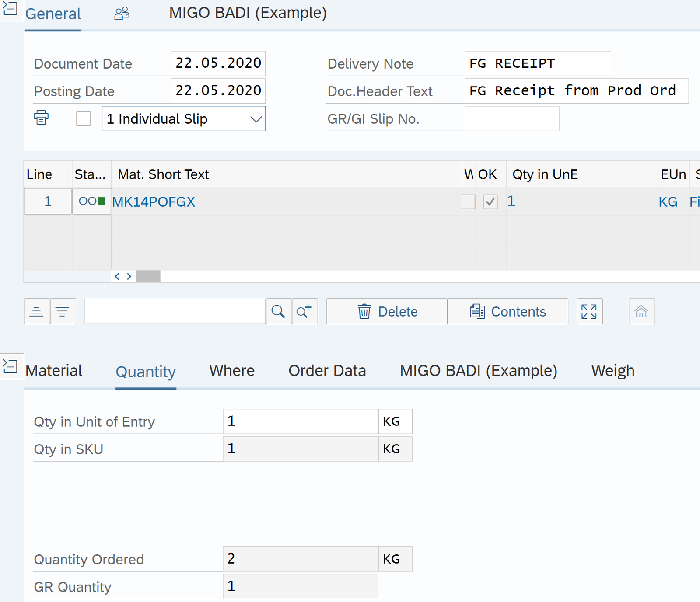Screen dimensions: 700x602
Task: Tick the W column checkbox in line 1
Action: [x=468, y=202]
